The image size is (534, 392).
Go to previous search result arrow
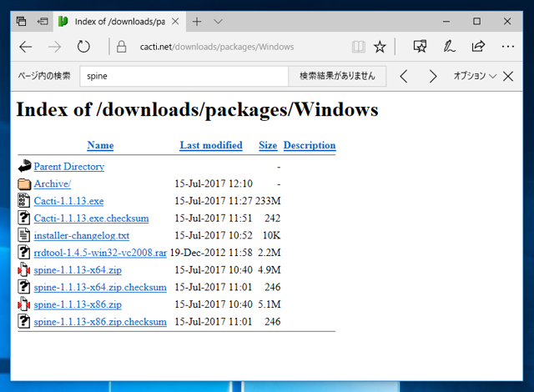tap(404, 76)
